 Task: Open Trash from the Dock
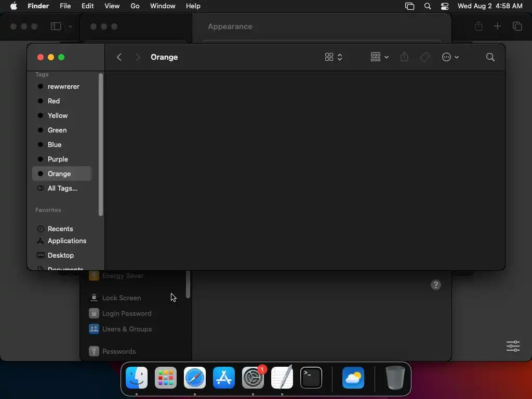coord(395,378)
